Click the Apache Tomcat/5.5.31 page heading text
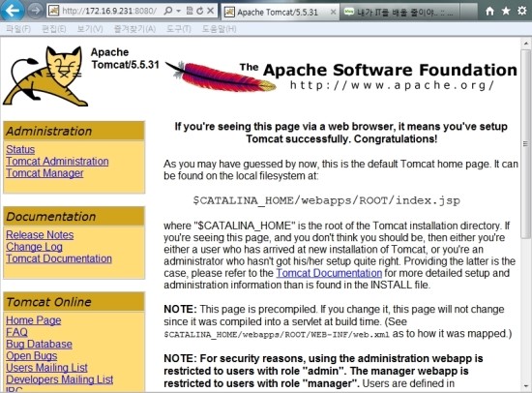Image resolution: width=532 pixels, height=393 pixels. 125,58
